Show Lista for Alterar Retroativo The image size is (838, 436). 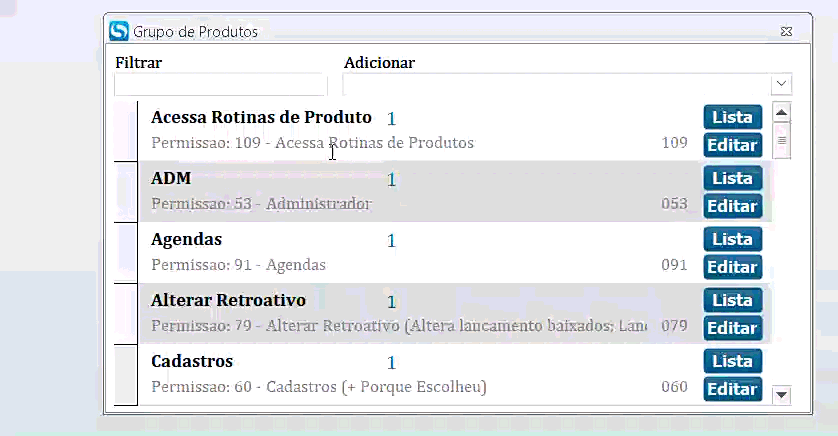coord(732,300)
